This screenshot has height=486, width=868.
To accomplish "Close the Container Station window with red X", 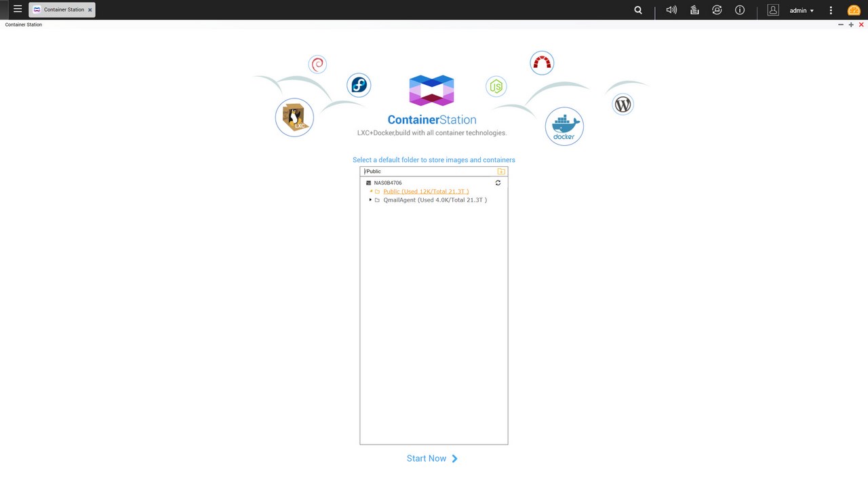I will point(861,24).
